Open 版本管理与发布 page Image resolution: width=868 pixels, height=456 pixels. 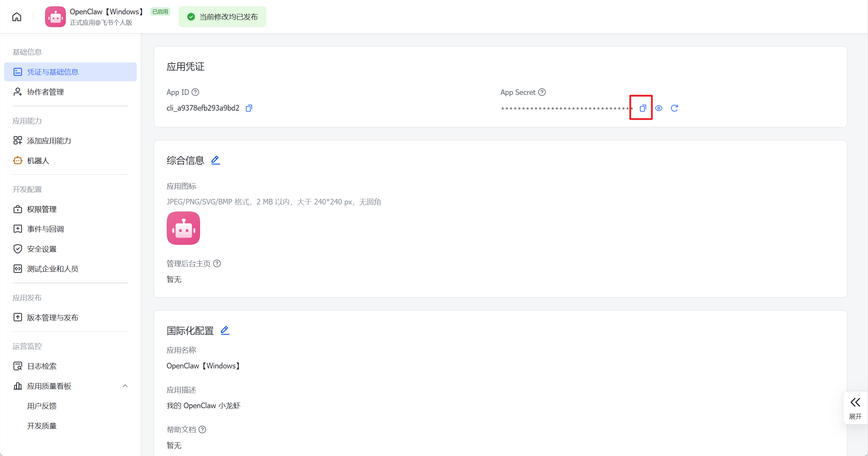[53, 317]
